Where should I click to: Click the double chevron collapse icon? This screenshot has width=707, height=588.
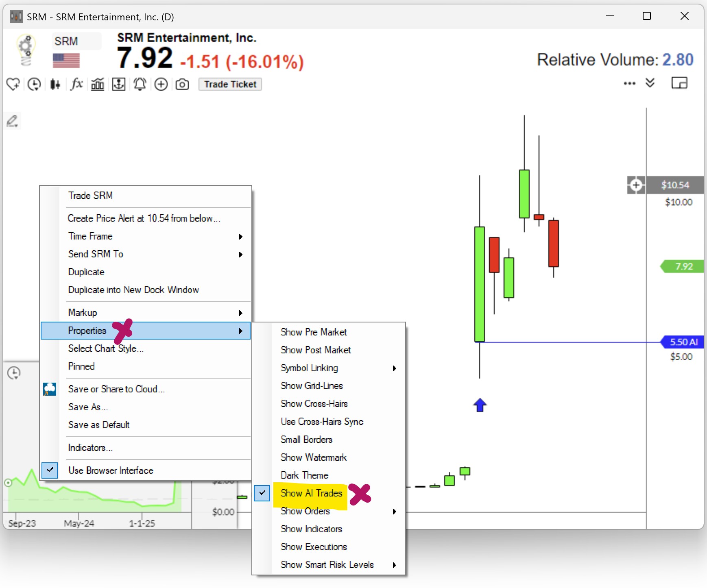[x=650, y=83]
